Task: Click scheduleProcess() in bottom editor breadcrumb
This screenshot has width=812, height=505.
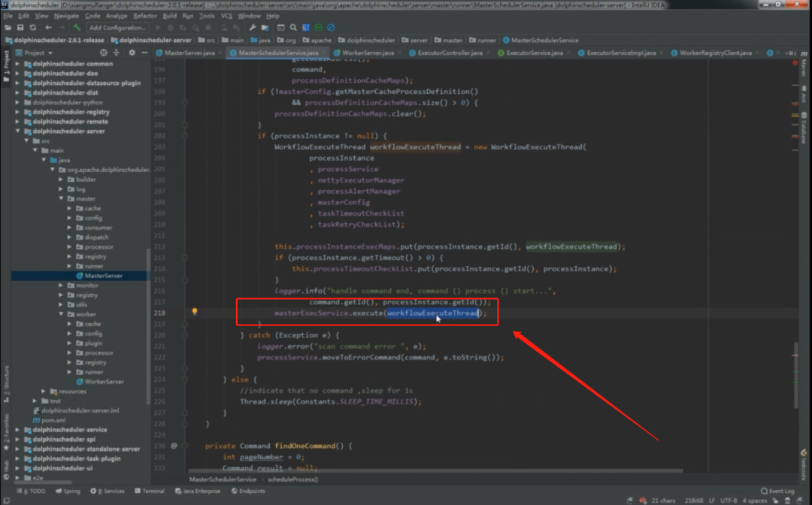Action: coord(292,479)
